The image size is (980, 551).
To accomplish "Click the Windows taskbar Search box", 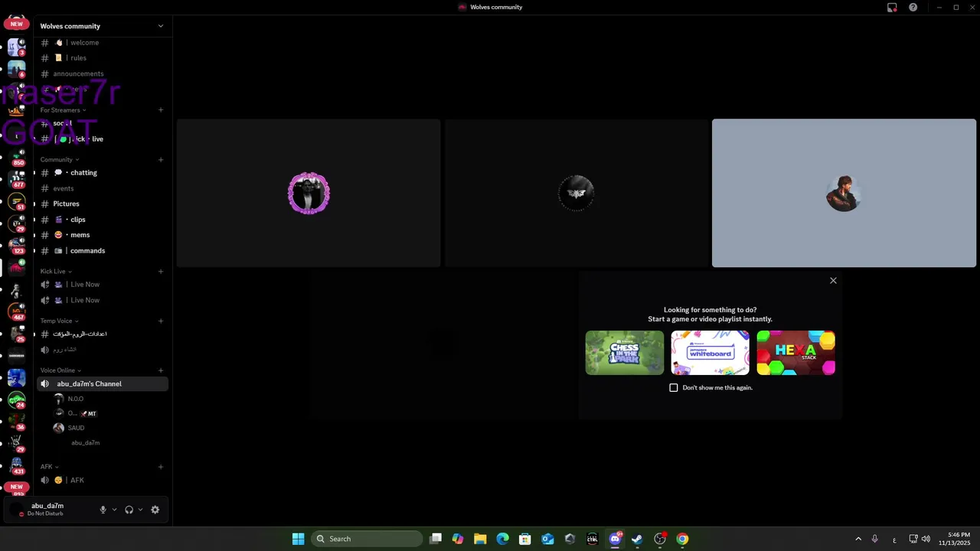I will (367, 539).
